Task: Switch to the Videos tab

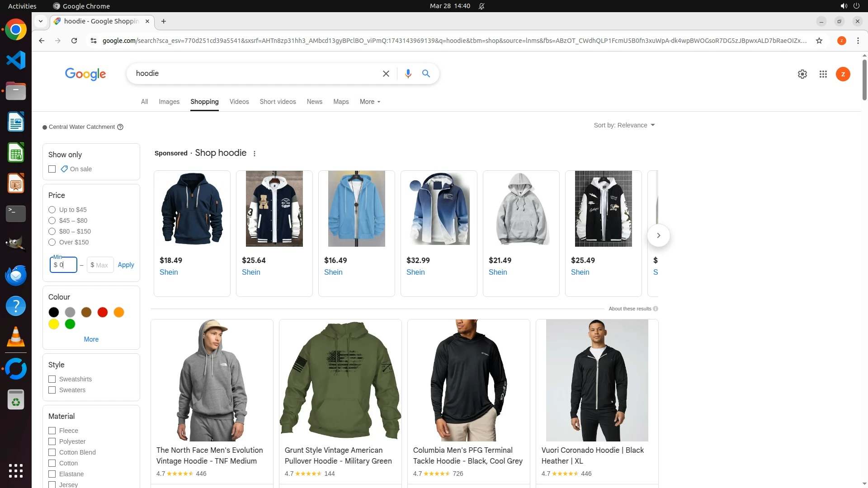Action: (239, 102)
